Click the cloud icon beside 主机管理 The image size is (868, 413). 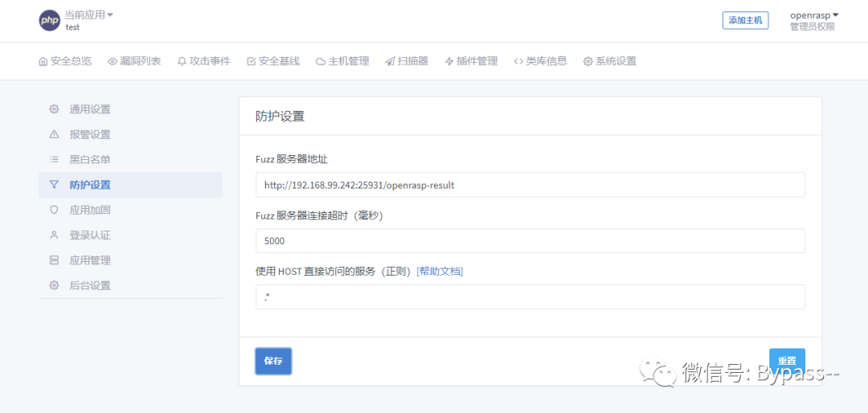[321, 61]
